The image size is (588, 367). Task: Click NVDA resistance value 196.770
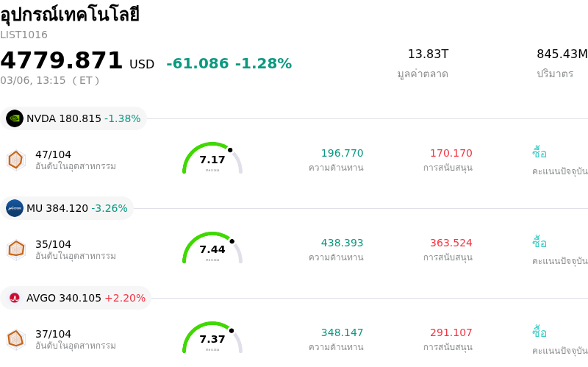point(342,153)
